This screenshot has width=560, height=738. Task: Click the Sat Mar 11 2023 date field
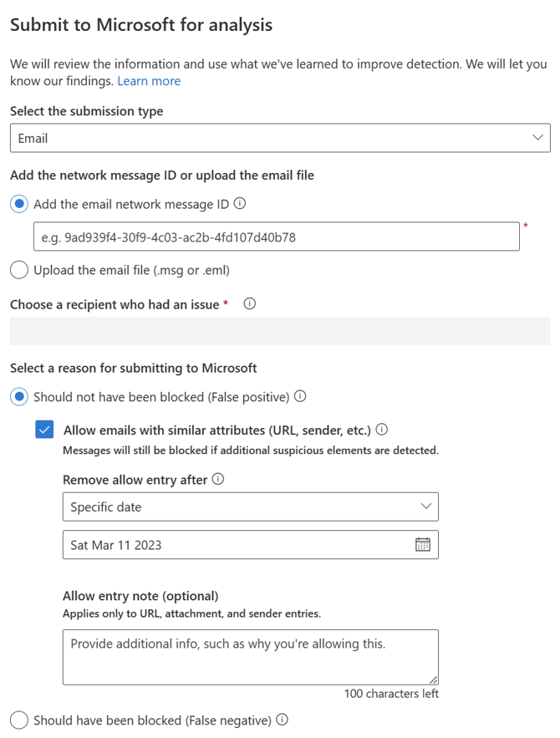pos(251,545)
